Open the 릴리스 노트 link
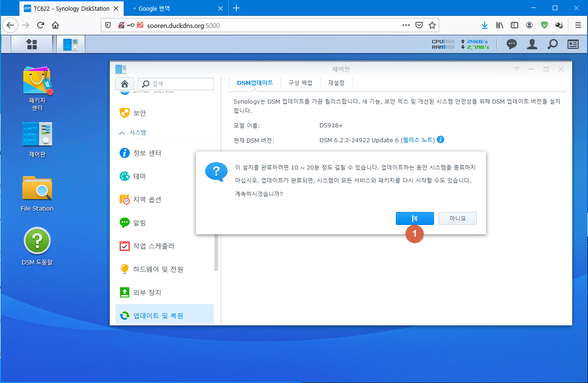The height and width of the screenshot is (383, 588). [419, 140]
